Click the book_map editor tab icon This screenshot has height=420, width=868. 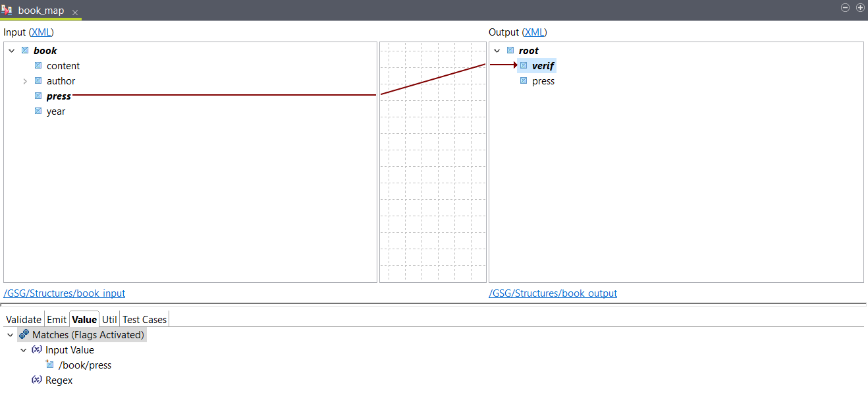[x=7, y=11]
